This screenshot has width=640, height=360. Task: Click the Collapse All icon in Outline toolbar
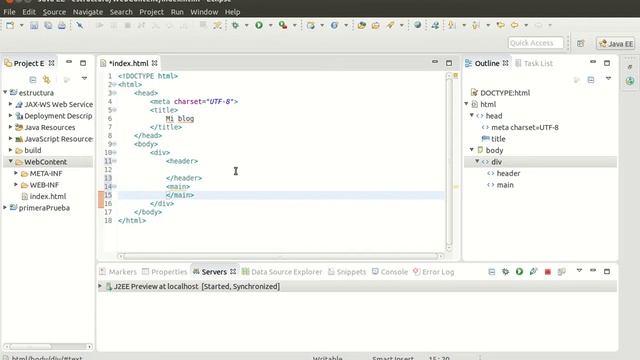[x=591, y=80]
